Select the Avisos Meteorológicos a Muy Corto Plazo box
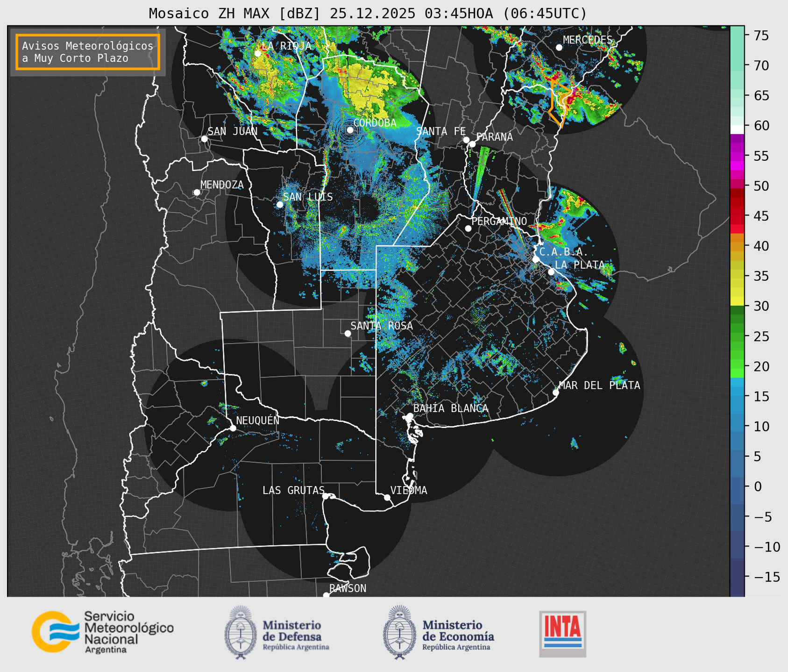The height and width of the screenshot is (672, 788). pos(88,51)
